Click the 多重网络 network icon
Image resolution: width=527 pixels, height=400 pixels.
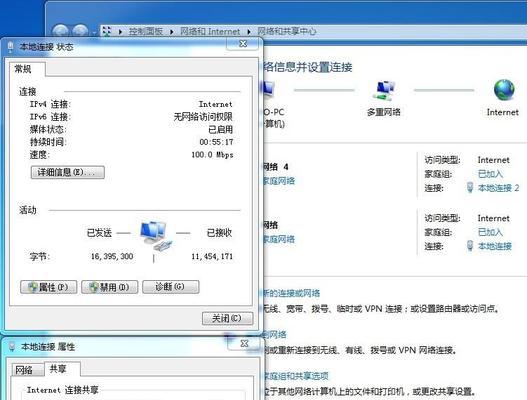384,90
